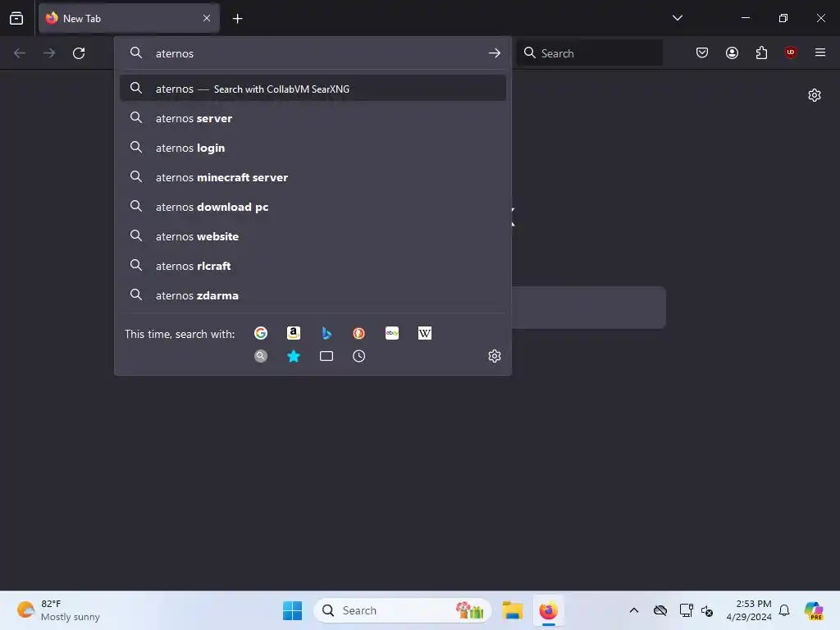Image resolution: width=840 pixels, height=630 pixels.
Task: Open the Windows Start menu
Action: point(293,610)
